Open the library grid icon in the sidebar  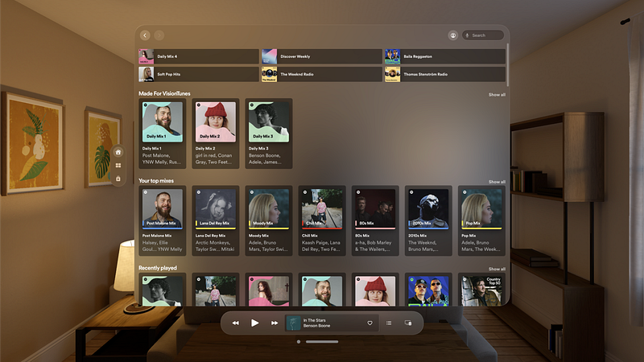point(118,166)
